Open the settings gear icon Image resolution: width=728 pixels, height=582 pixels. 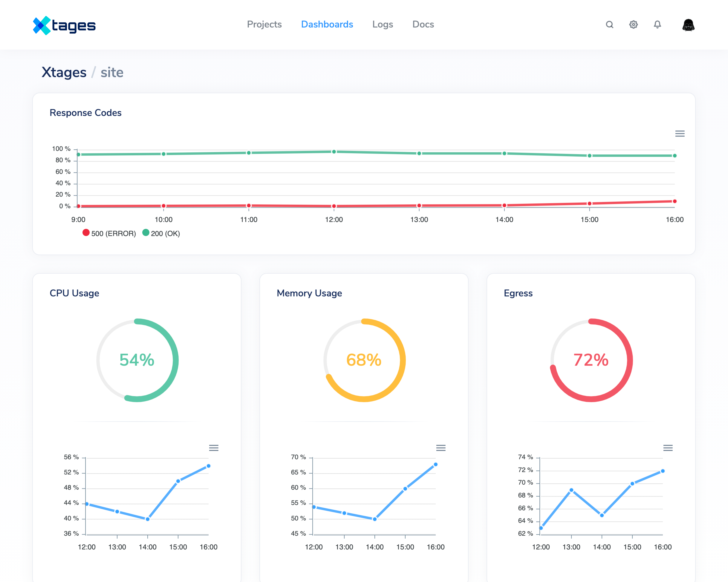point(633,25)
